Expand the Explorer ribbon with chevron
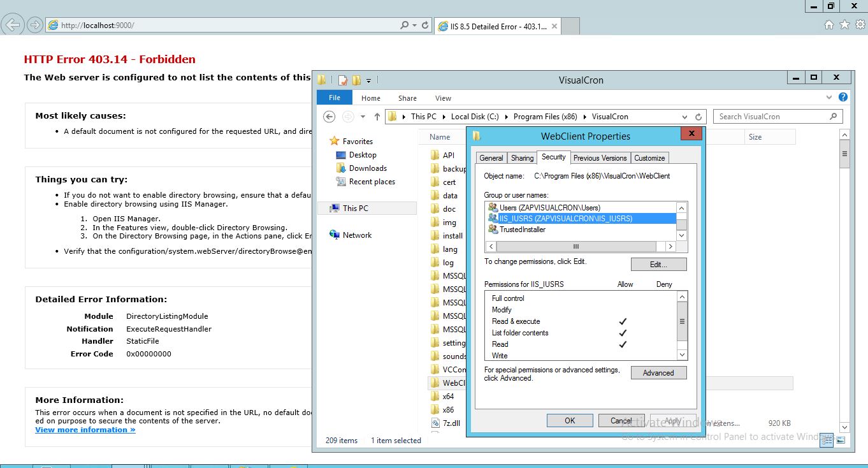868x468 pixels. coord(829,98)
